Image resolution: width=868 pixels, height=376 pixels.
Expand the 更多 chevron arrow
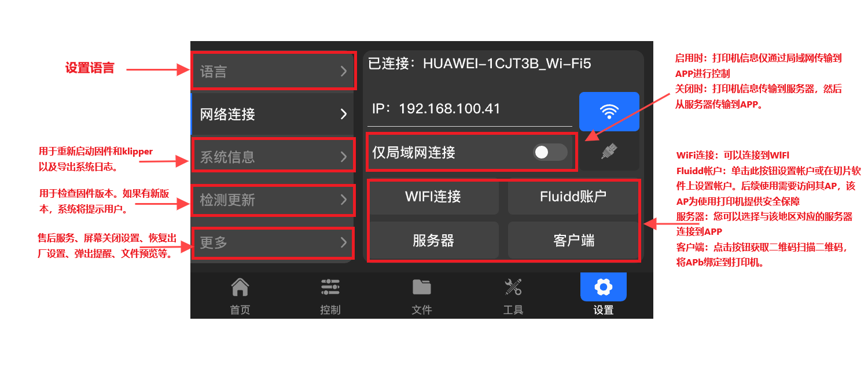(344, 242)
